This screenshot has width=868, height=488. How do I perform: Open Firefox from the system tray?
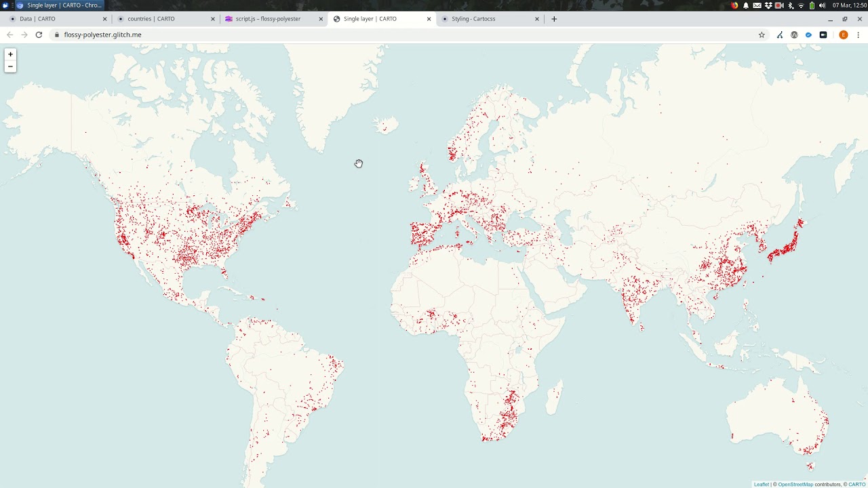pos(734,5)
